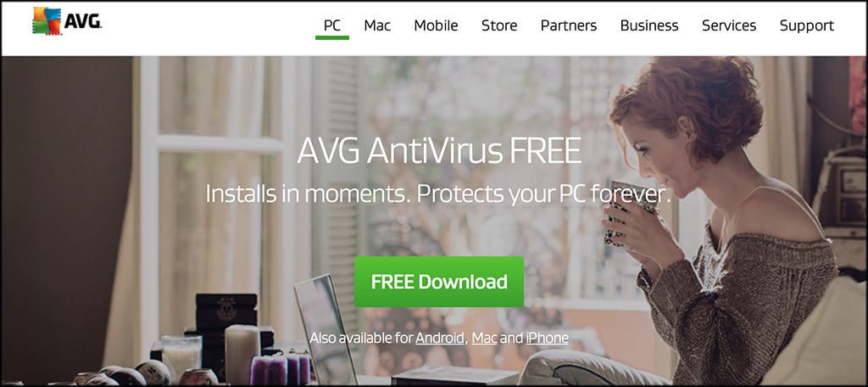The width and height of the screenshot is (868, 387).
Task: Follow the iPhone link
Action: (547, 338)
